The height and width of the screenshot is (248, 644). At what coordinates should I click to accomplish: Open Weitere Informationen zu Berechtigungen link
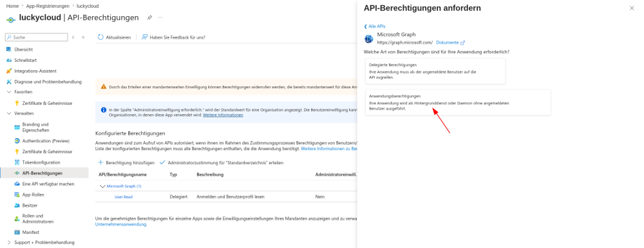(329, 149)
